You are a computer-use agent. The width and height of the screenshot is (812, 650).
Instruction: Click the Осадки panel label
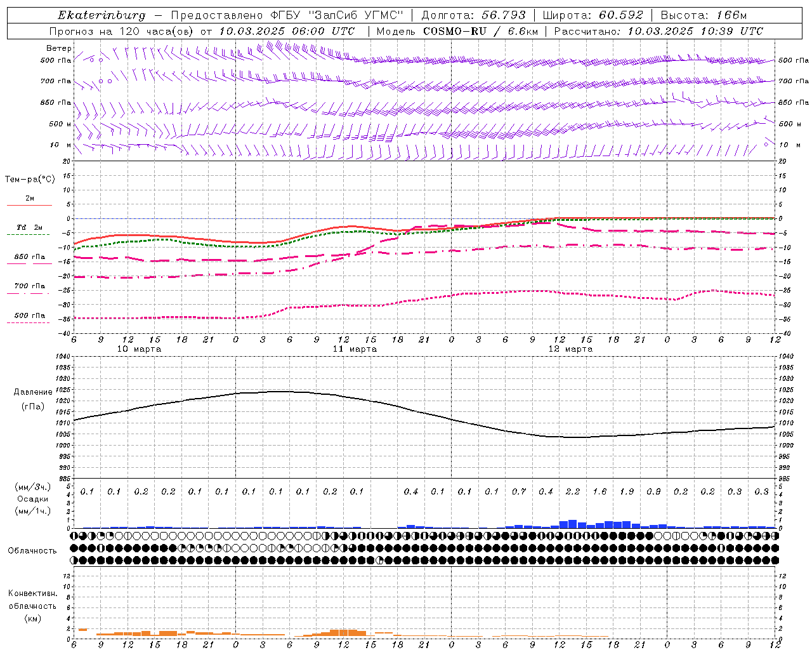(33, 499)
